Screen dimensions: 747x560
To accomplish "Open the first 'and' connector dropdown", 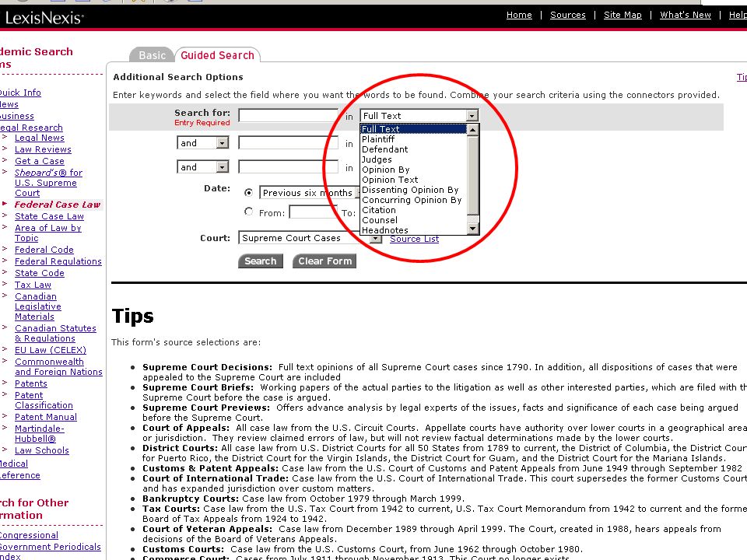I will pyautogui.click(x=203, y=143).
